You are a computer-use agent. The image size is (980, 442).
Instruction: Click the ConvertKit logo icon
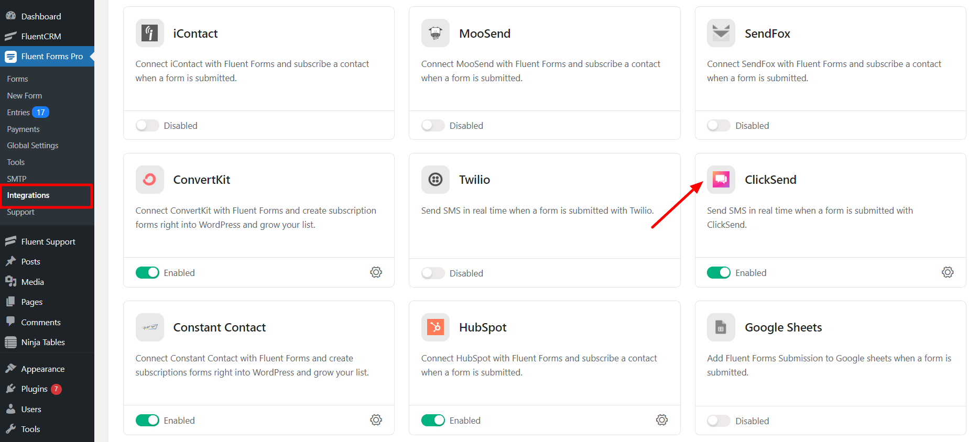[x=149, y=180]
